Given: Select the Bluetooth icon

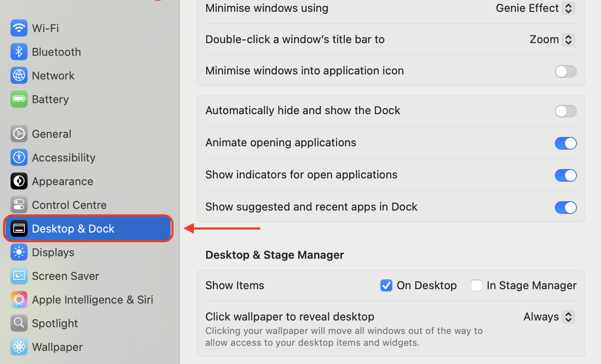Looking at the screenshot, I should tap(19, 52).
